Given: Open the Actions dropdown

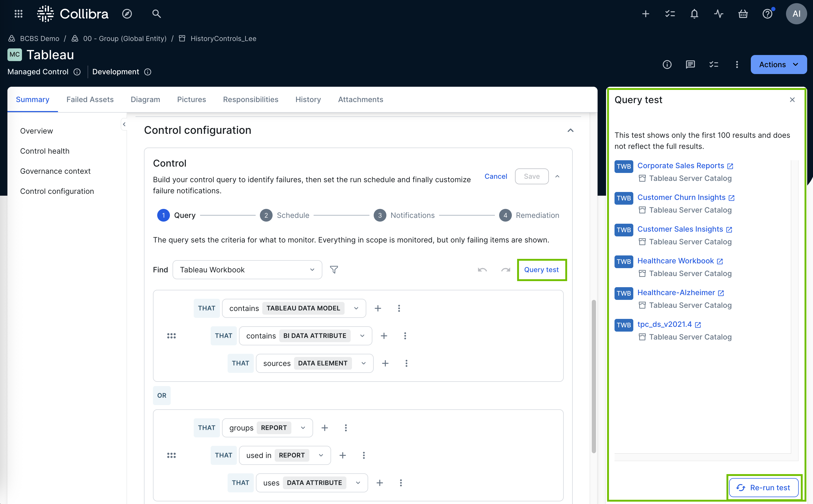Looking at the screenshot, I should tap(779, 64).
